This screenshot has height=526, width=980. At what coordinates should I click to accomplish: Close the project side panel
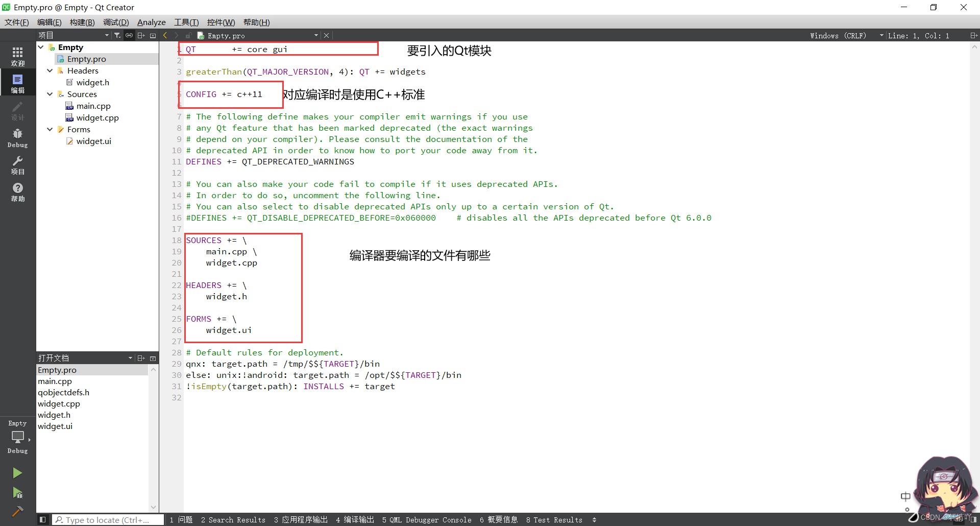point(153,35)
